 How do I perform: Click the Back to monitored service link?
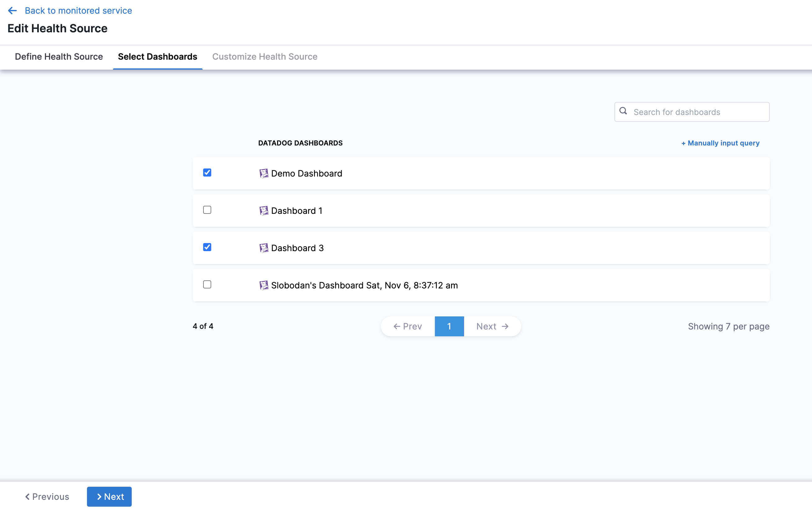coord(78,11)
